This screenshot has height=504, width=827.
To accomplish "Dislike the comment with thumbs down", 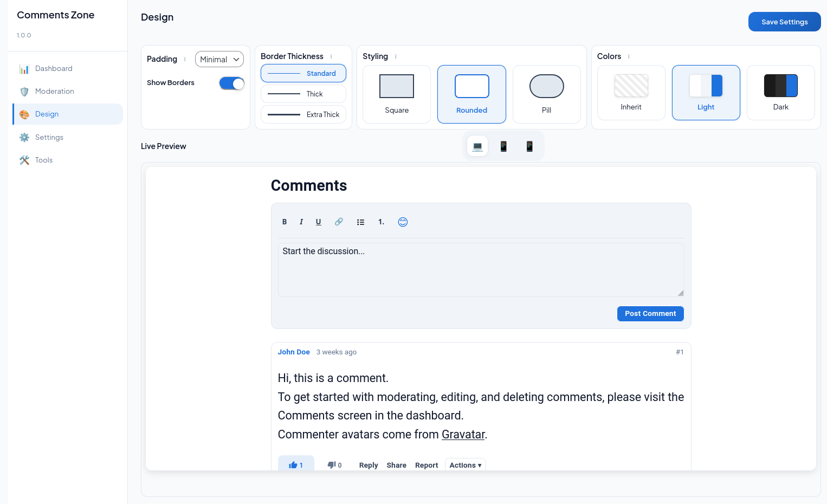I will point(334,465).
